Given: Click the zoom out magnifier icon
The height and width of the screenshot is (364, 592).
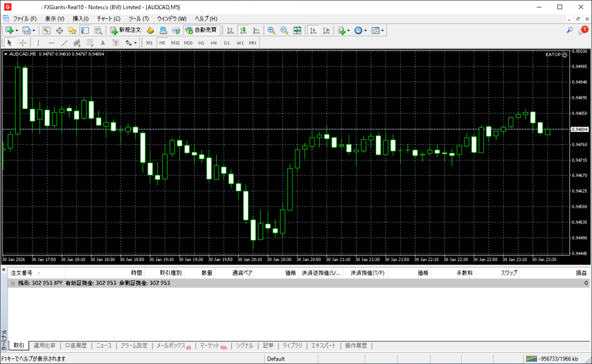Looking at the screenshot, I should [283, 30].
